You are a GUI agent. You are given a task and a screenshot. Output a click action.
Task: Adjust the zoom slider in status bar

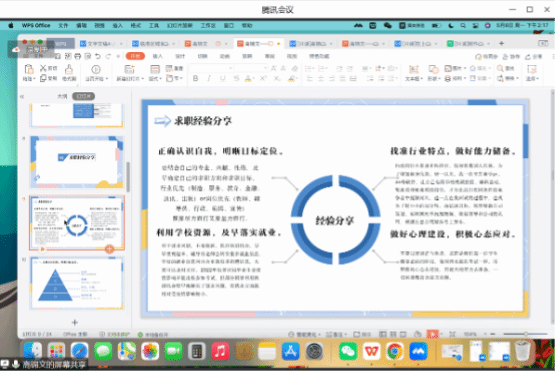(x=525, y=334)
